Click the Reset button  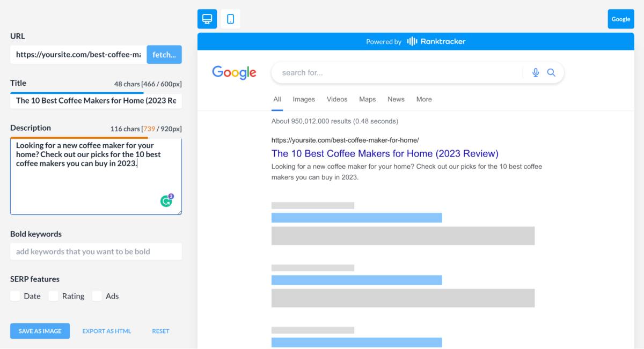pos(160,331)
